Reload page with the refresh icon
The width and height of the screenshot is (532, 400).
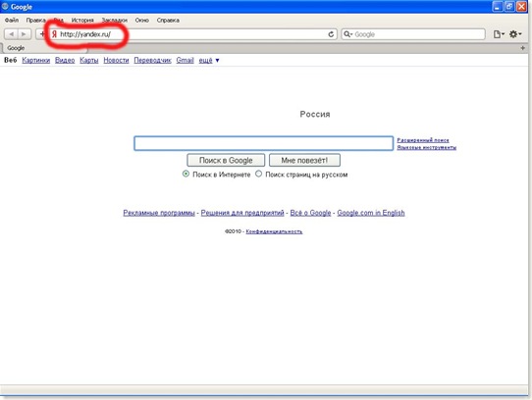(x=331, y=34)
